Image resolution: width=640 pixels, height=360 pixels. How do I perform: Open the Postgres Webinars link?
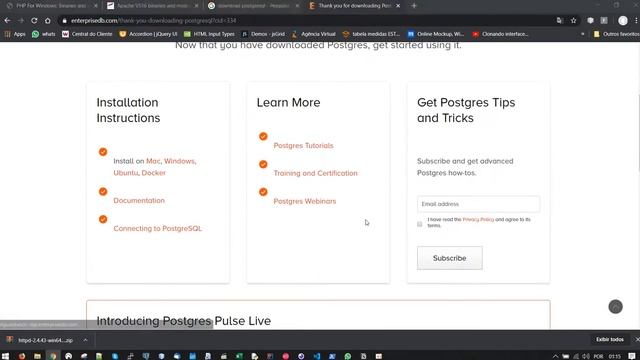(304, 201)
